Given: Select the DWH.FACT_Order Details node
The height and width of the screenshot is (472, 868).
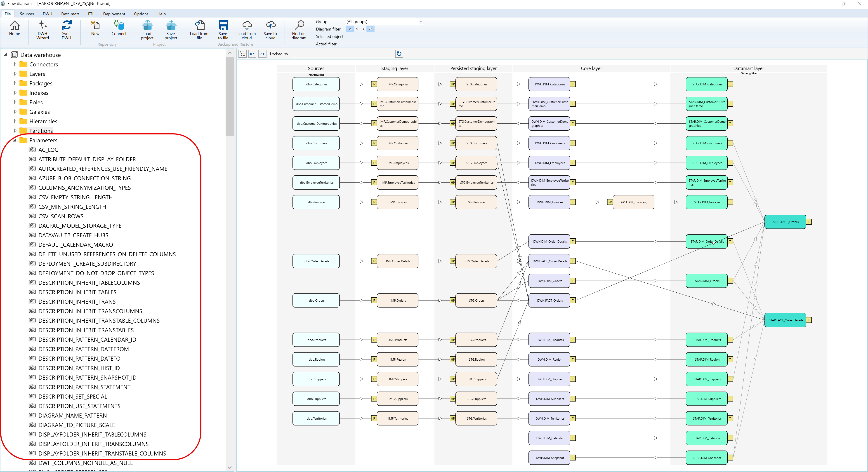Looking at the screenshot, I should tap(550, 261).
